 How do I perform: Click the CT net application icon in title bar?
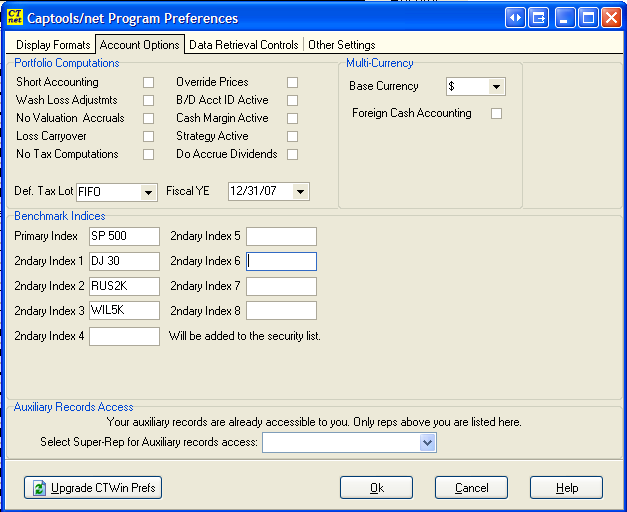(16, 18)
